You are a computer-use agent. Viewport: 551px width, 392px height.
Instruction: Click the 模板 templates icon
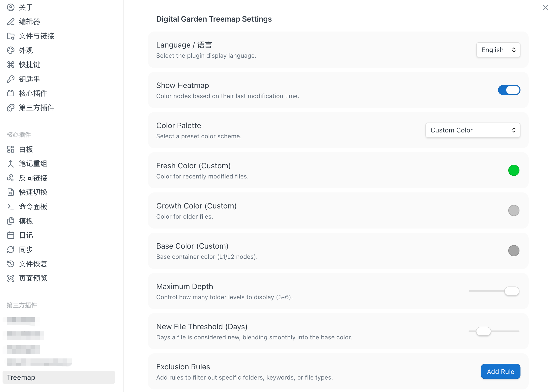coord(11,221)
